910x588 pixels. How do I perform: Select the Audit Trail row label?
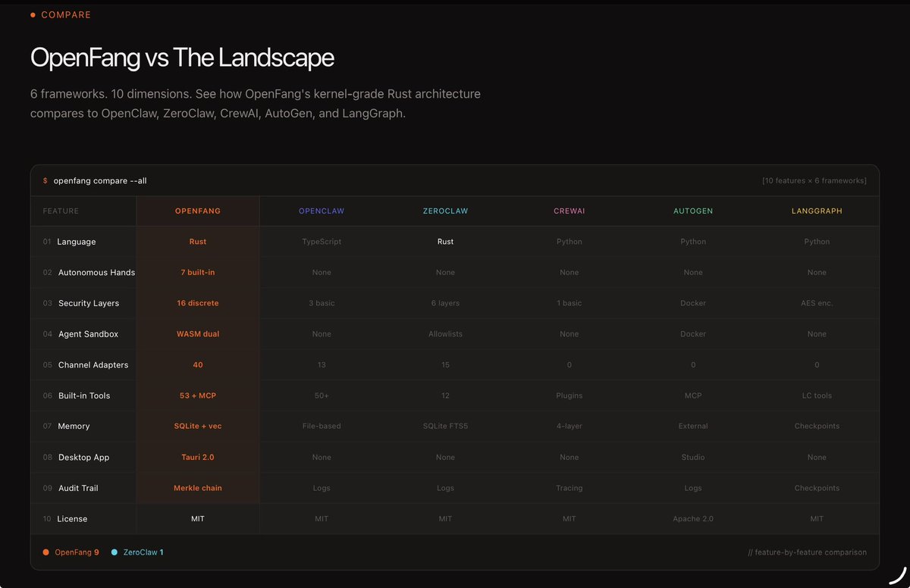tap(78, 488)
